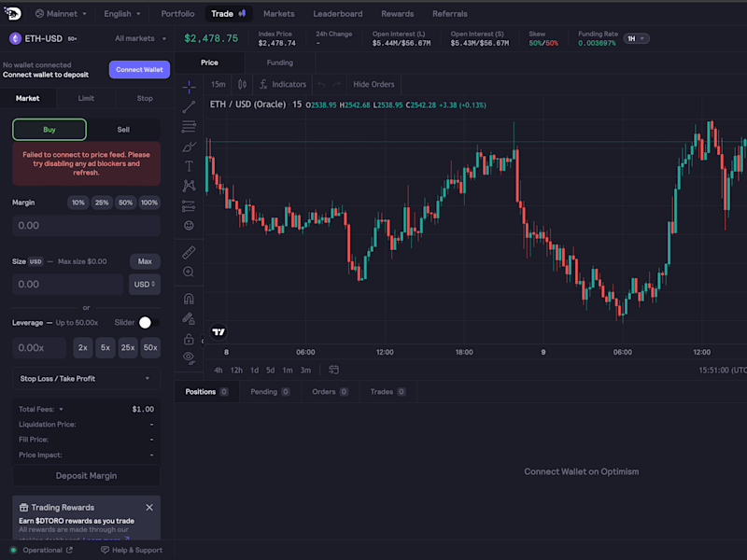Set chart range to 12h
747x560 pixels.
point(236,370)
